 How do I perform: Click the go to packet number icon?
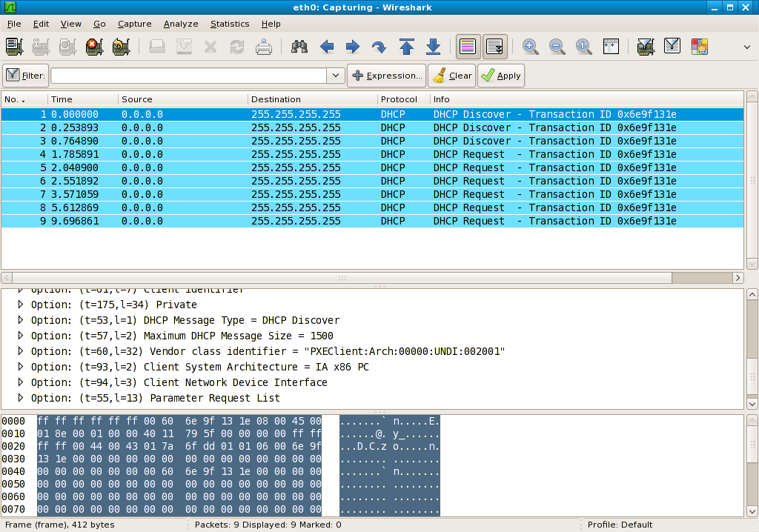pyautogui.click(x=379, y=47)
